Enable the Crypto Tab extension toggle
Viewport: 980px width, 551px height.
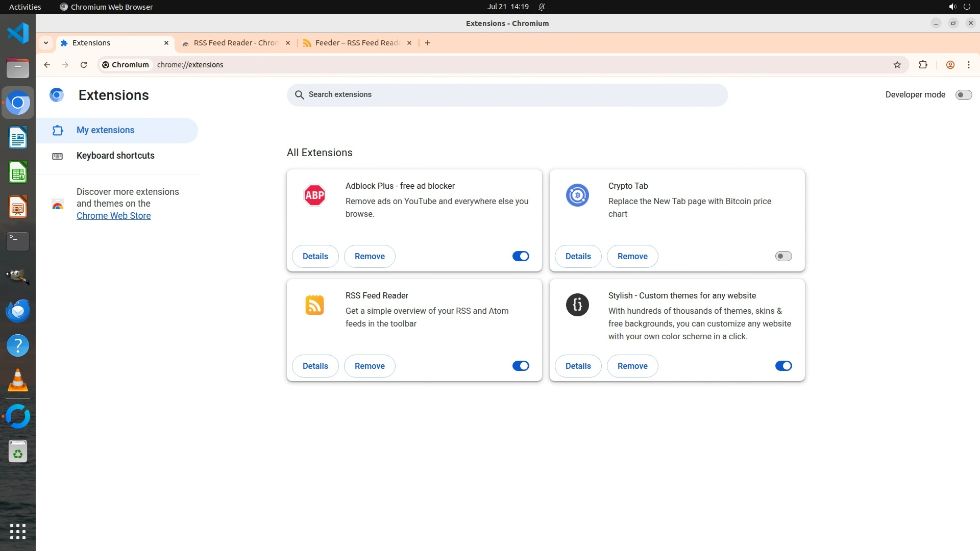tap(783, 256)
